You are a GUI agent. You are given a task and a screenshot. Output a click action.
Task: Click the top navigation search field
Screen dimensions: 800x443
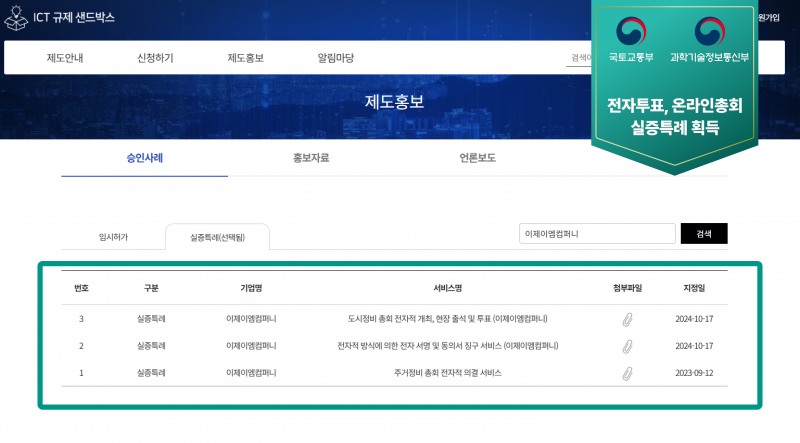click(580, 58)
